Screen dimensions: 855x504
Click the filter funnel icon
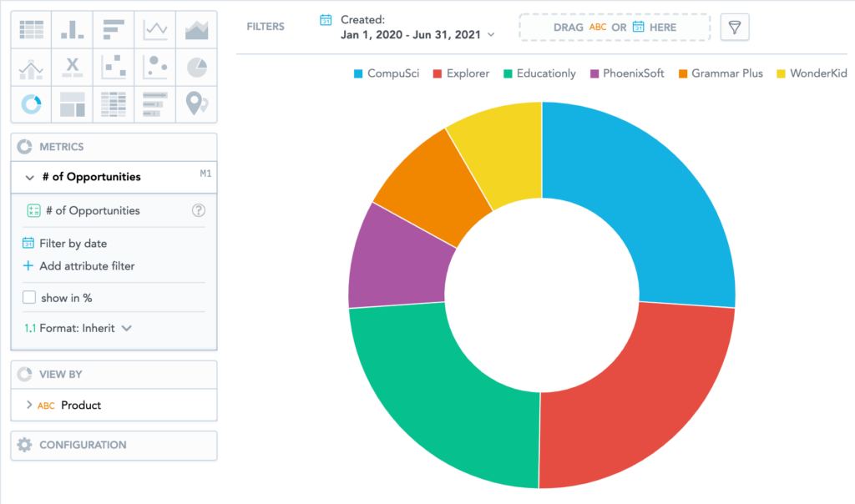click(x=735, y=28)
